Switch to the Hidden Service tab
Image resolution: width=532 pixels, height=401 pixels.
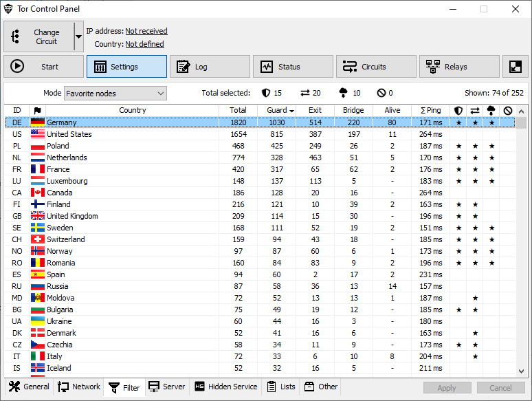tap(225, 387)
